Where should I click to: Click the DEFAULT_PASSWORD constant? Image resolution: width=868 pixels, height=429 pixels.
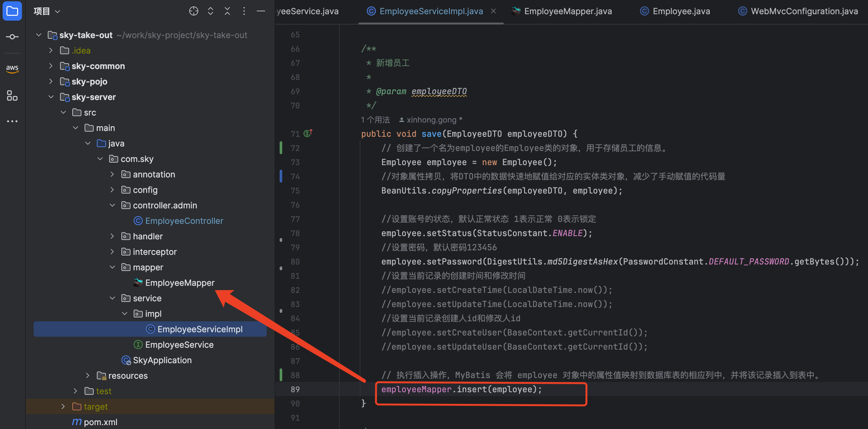pos(749,262)
